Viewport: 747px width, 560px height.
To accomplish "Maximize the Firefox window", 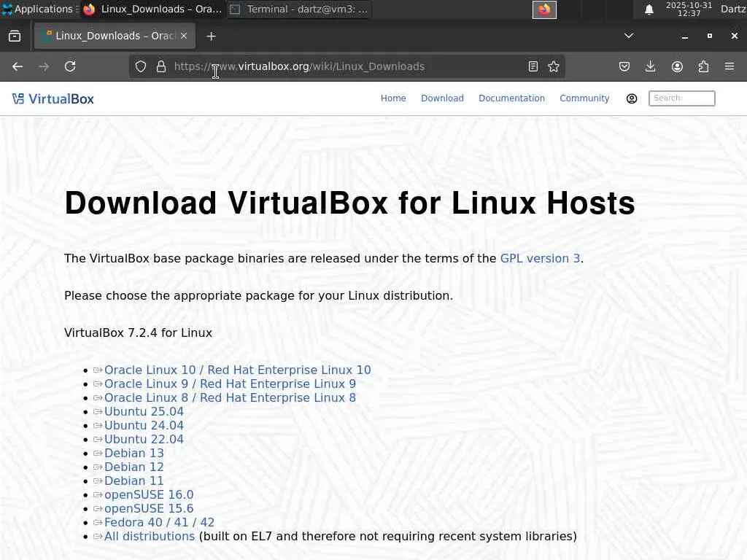I will 709,36.
